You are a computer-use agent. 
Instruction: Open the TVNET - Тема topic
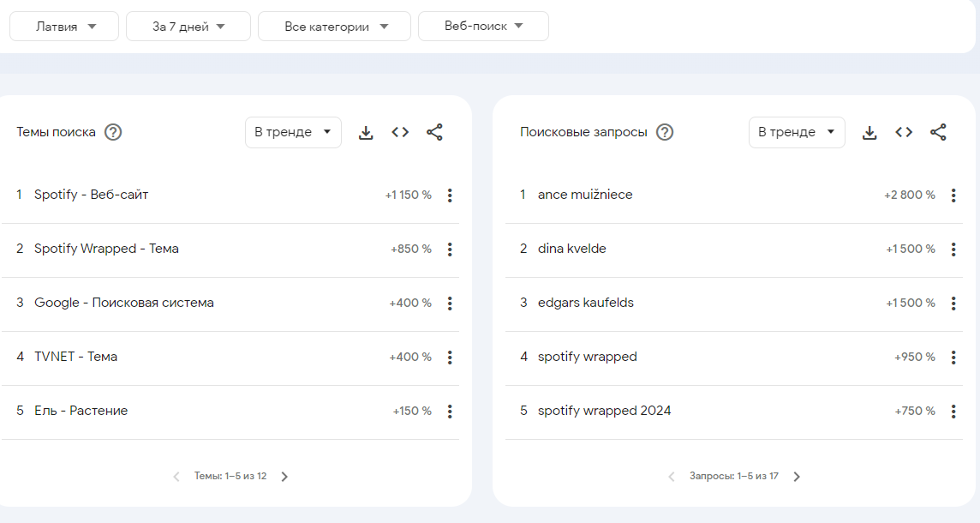point(75,357)
